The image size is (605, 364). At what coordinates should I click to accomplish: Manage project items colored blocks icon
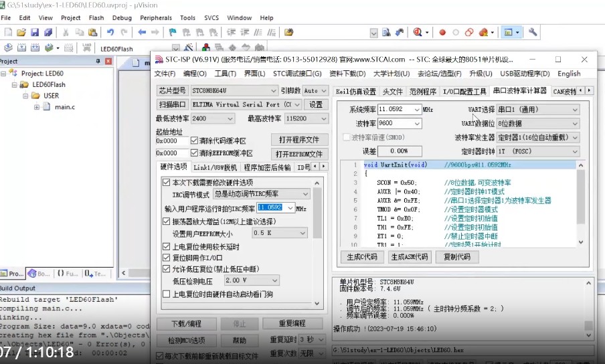(x=206, y=48)
